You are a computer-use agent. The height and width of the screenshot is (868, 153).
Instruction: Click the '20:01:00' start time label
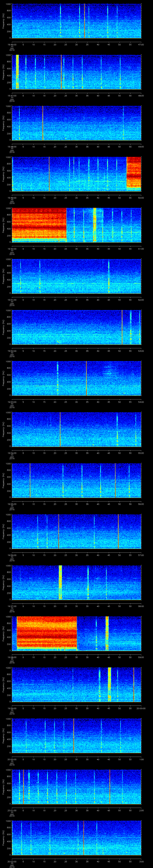12,810
